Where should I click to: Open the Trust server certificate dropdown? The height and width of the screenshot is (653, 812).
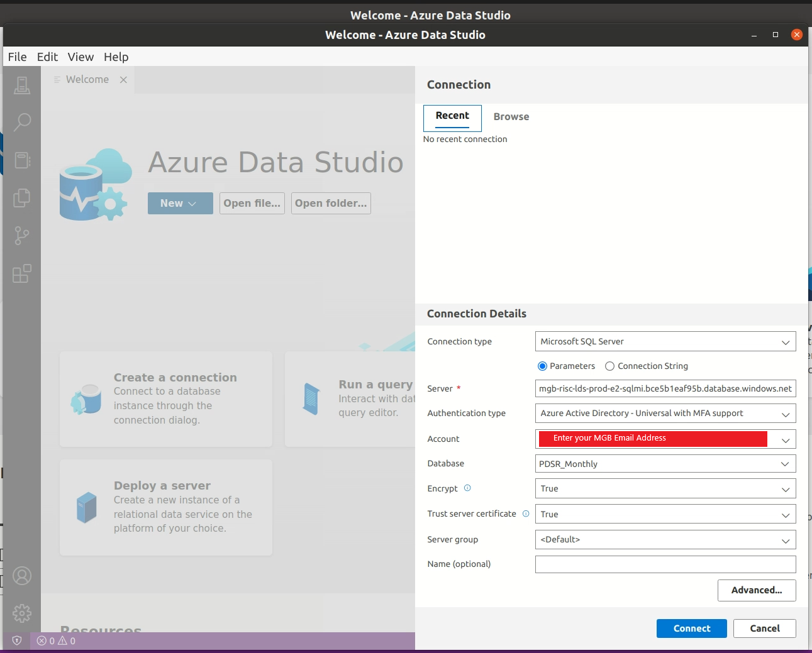coord(665,514)
